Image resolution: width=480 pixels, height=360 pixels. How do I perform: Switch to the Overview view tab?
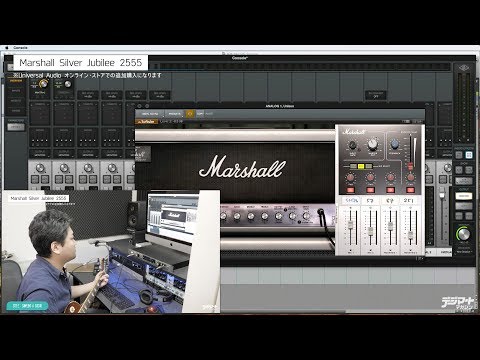click(16, 81)
